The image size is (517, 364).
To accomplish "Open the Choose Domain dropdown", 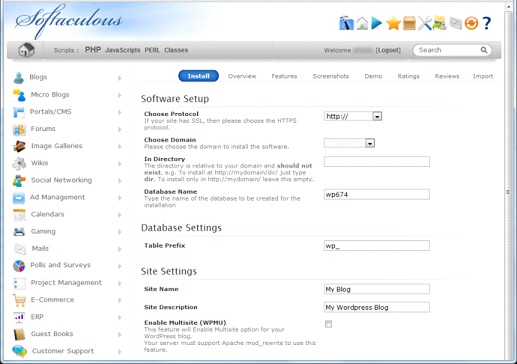I will (x=349, y=143).
